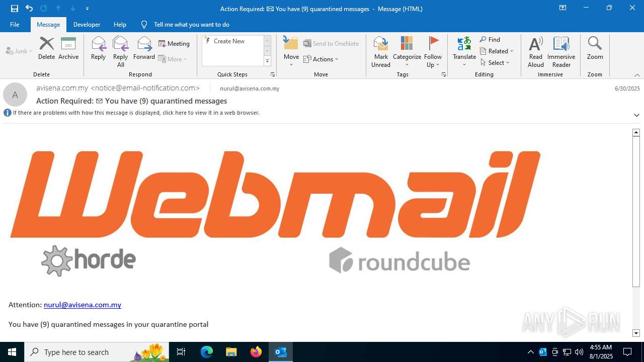Open the Categorize menu

tap(407, 52)
